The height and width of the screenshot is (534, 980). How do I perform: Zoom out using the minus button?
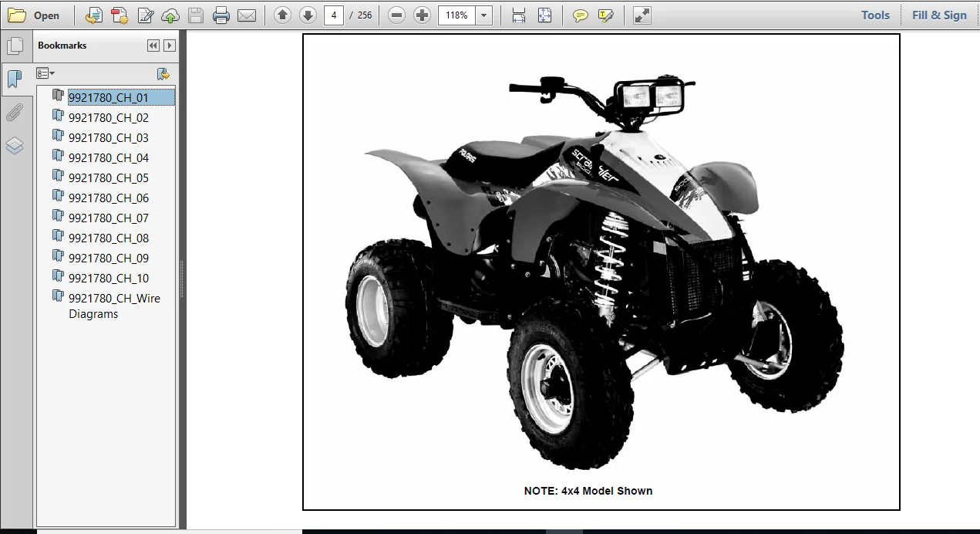396,15
